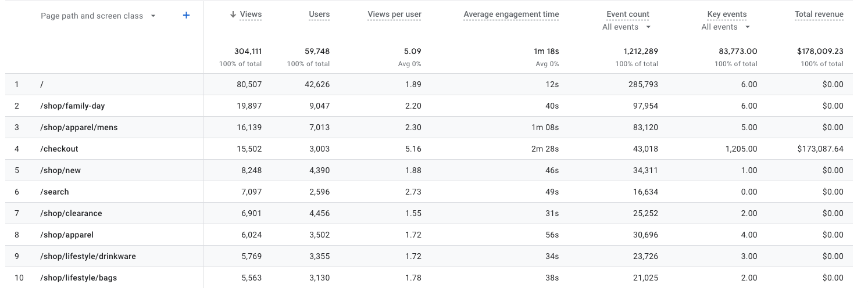
Task: Click the /shop/apparel/mens row
Action: 79,128
